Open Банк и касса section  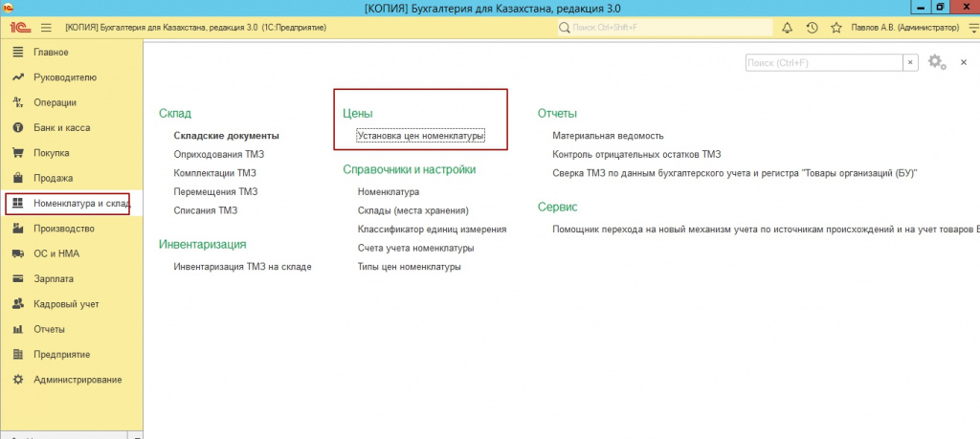pos(62,127)
